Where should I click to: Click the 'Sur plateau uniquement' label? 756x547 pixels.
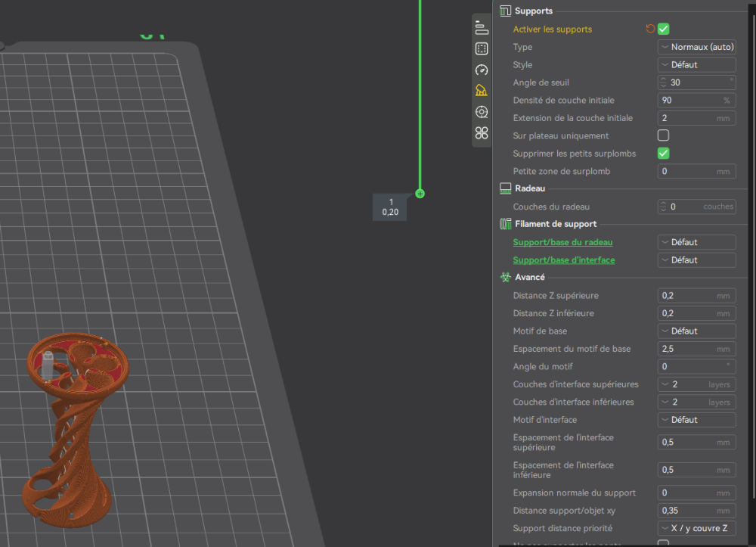[561, 135]
